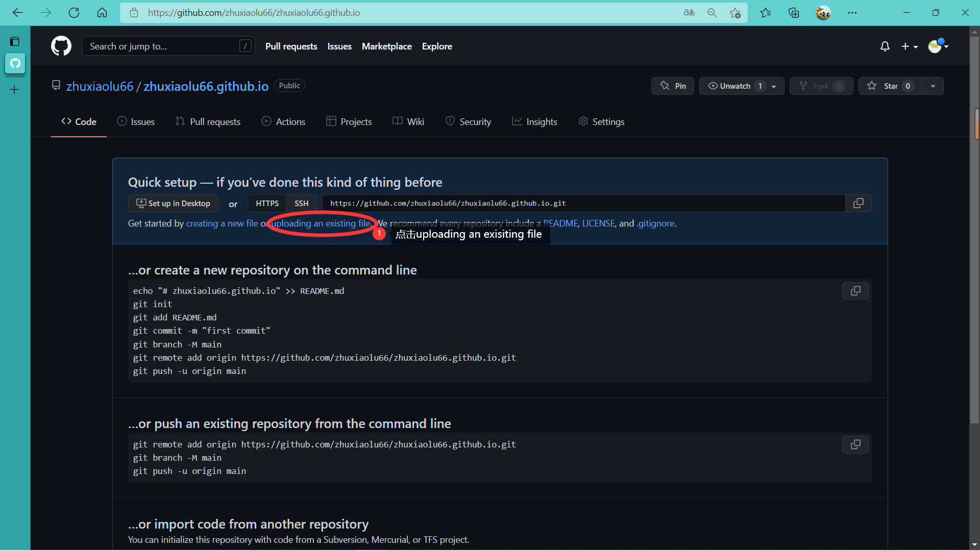Open the repository Pull requests tab
Viewport: 980px width, 551px height.
208,121
